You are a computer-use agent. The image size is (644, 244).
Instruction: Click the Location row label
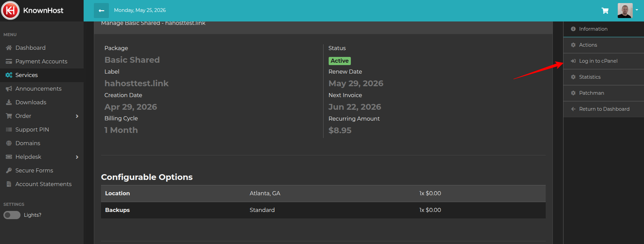point(117,193)
